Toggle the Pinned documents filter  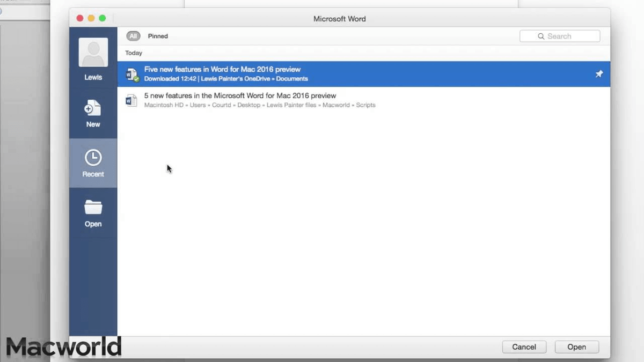tap(158, 36)
